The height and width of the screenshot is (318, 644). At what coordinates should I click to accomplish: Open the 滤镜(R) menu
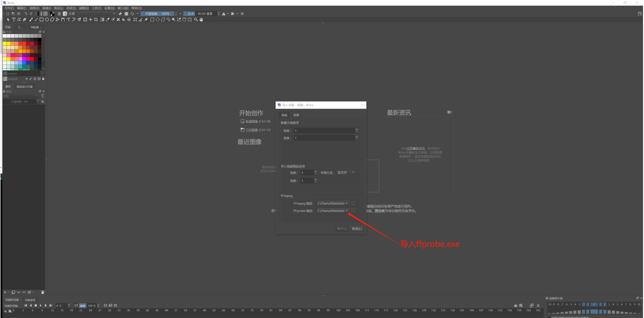point(84,8)
